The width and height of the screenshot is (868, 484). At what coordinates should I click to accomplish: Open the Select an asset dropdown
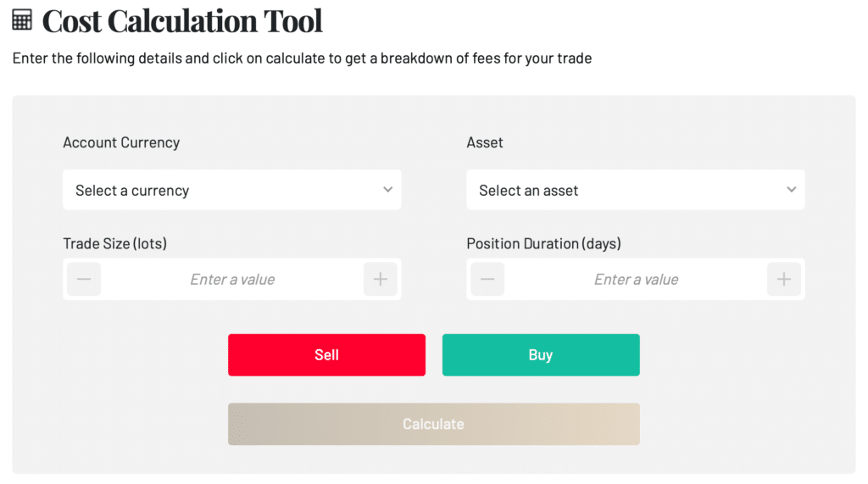point(636,190)
